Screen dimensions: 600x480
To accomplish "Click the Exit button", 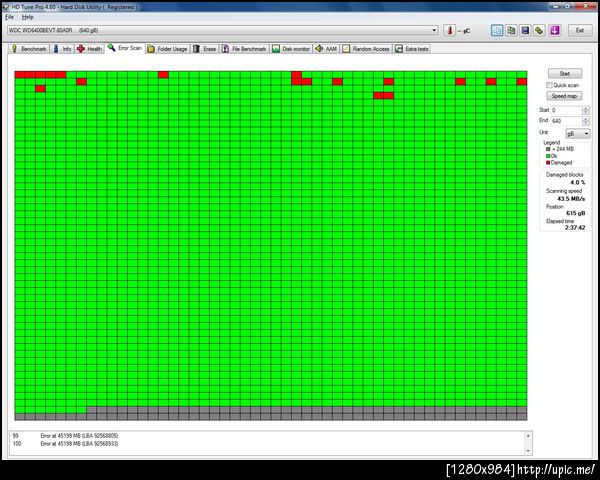I will point(580,31).
